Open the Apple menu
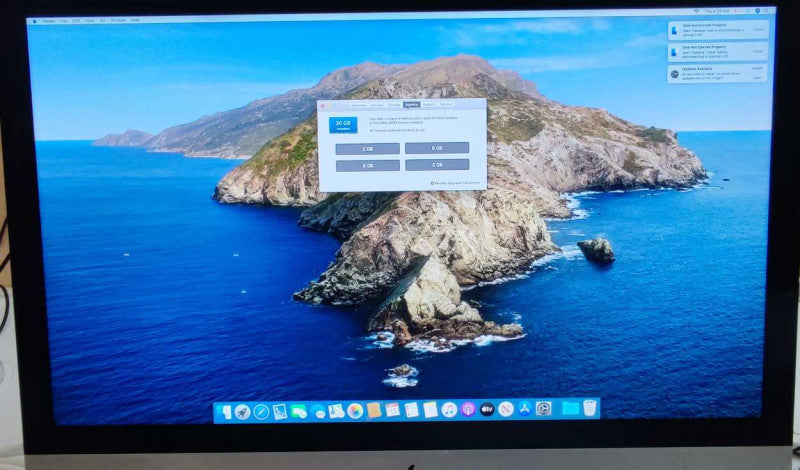This screenshot has width=800, height=470. [34, 21]
